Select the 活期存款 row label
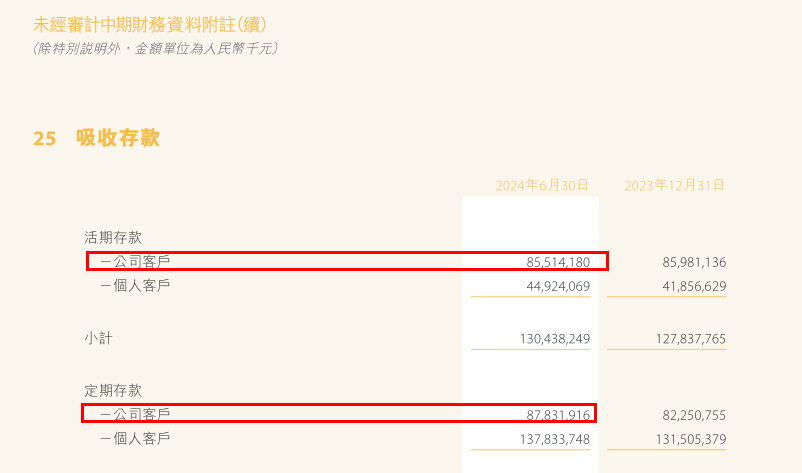The width and height of the screenshot is (802, 473). 113,238
